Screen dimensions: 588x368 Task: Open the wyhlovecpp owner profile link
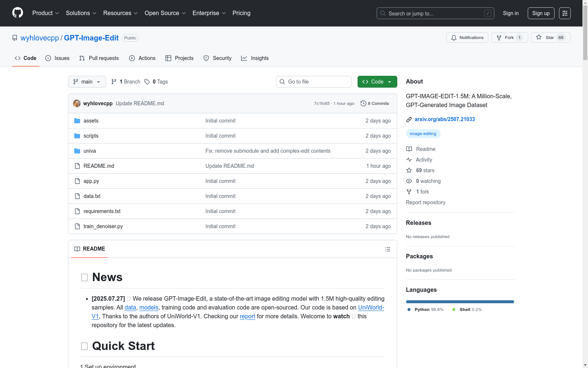40,38
